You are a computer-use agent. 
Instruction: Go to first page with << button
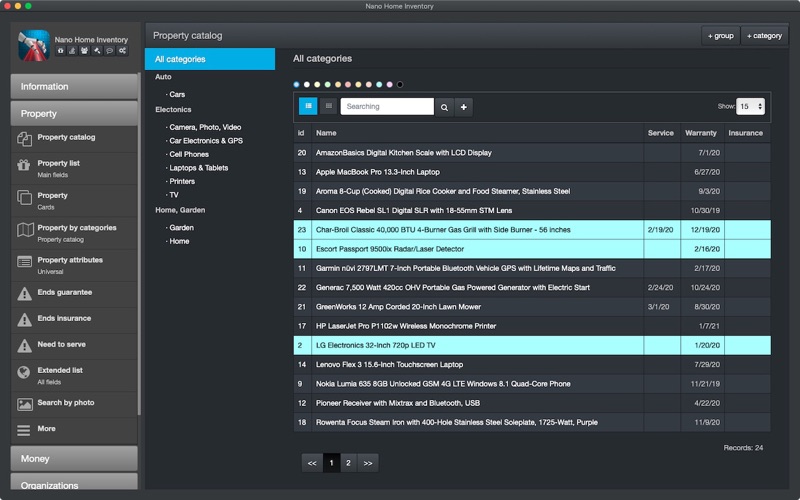point(312,463)
